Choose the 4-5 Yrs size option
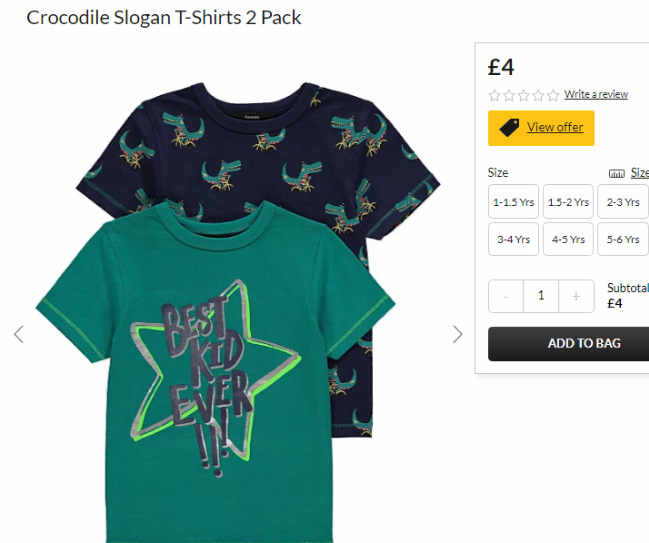The height and width of the screenshot is (543, 649). click(568, 239)
